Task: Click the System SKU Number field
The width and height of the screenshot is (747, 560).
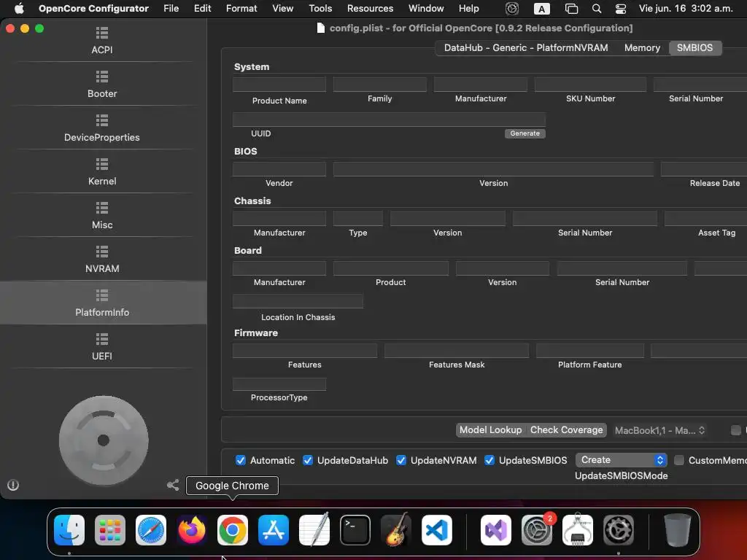Action: tap(590, 85)
